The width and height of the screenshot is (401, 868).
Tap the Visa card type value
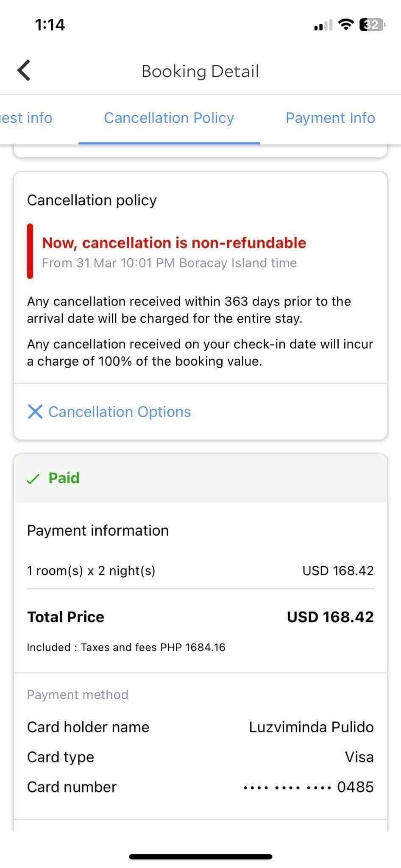coord(359,757)
